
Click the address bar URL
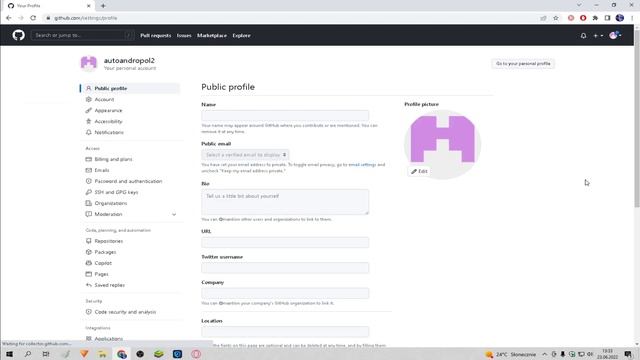(x=86, y=18)
